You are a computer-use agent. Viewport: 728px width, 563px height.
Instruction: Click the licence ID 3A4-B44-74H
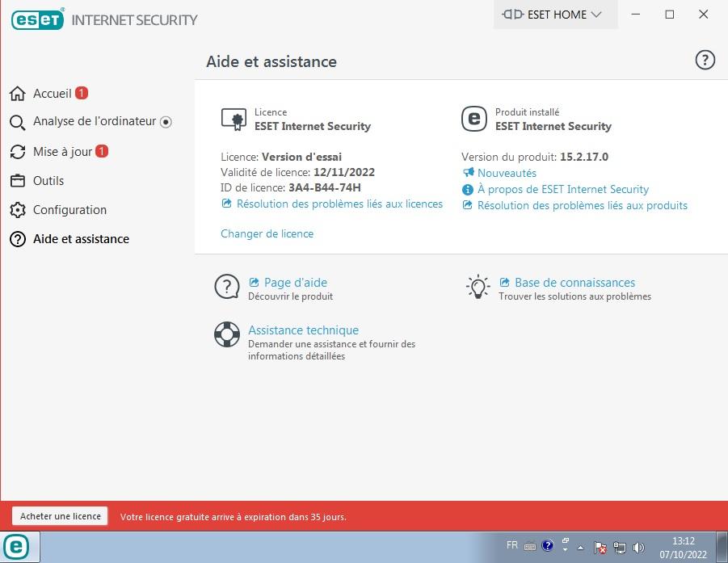(325, 187)
